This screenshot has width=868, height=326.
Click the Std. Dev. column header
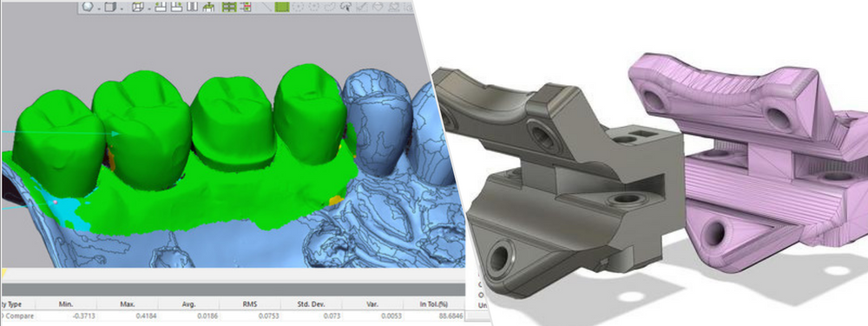(311, 304)
